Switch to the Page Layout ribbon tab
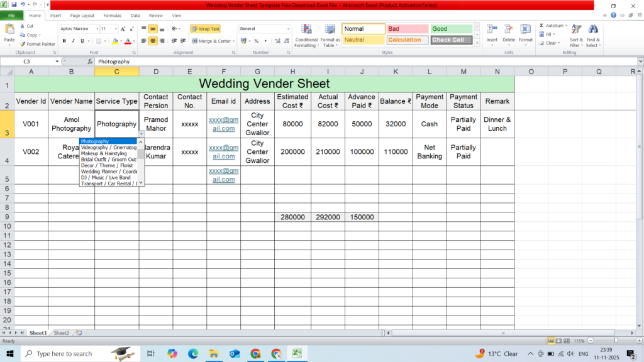Screen dimensions: 644x362 [82, 15]
